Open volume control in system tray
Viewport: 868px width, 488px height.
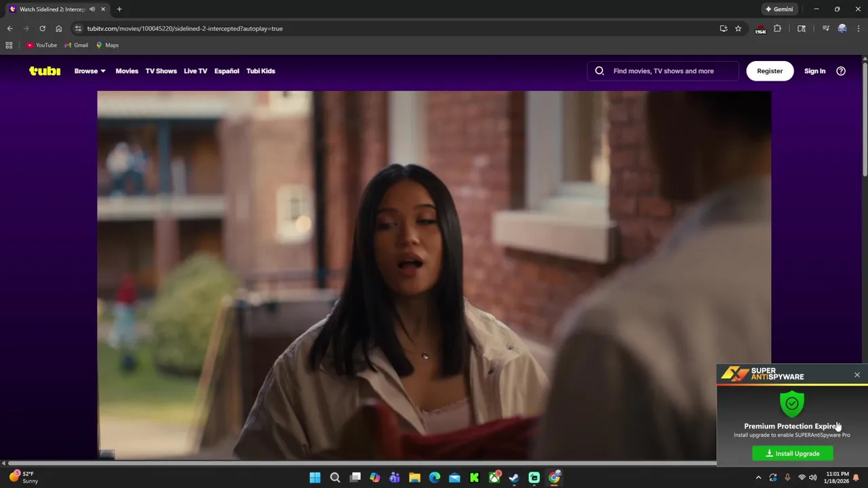point(812,478)
